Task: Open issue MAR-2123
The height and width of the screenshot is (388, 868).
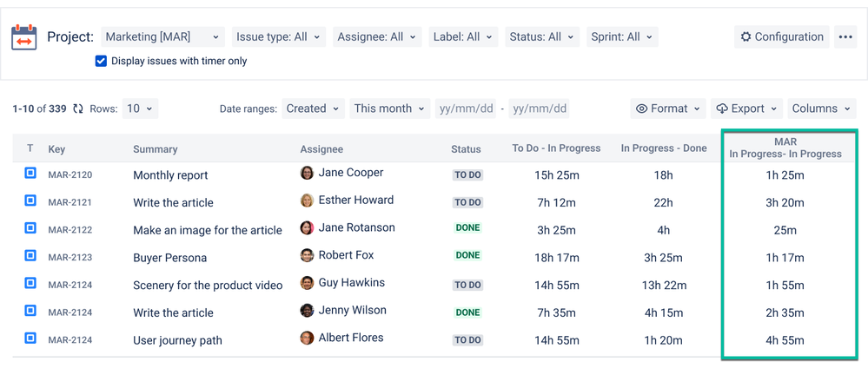Action: (x=70, y=258)
